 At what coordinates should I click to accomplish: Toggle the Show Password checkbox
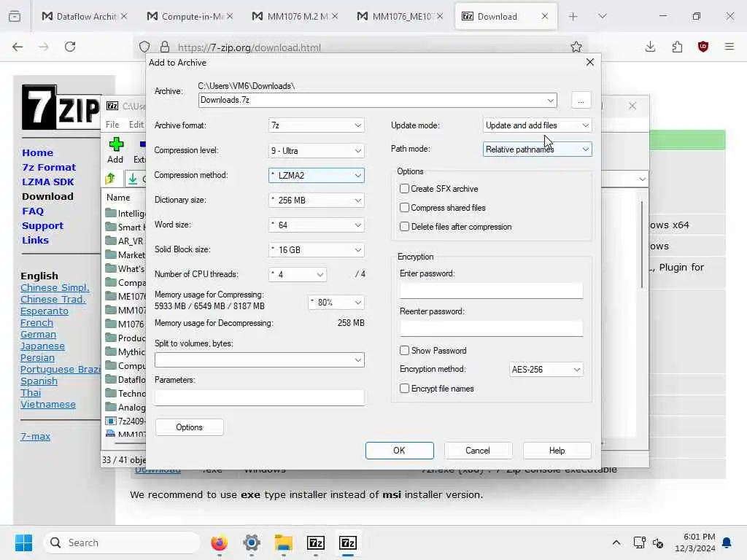(x=404, y=351)
